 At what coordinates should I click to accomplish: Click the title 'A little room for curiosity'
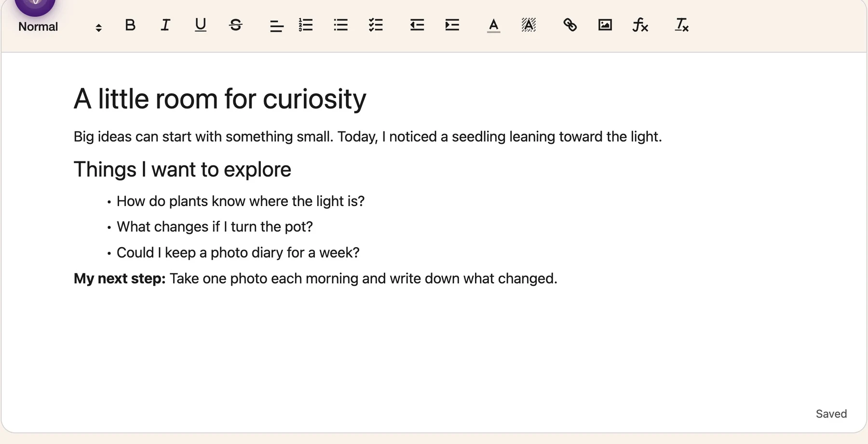coord(220,99)
